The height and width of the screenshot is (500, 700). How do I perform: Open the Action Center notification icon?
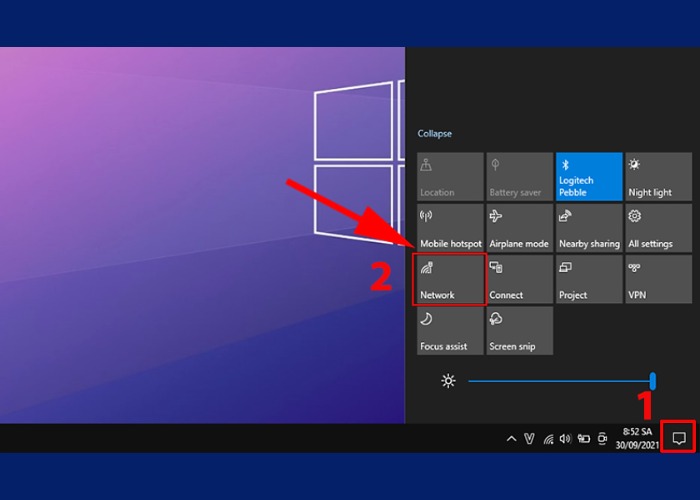678,438
